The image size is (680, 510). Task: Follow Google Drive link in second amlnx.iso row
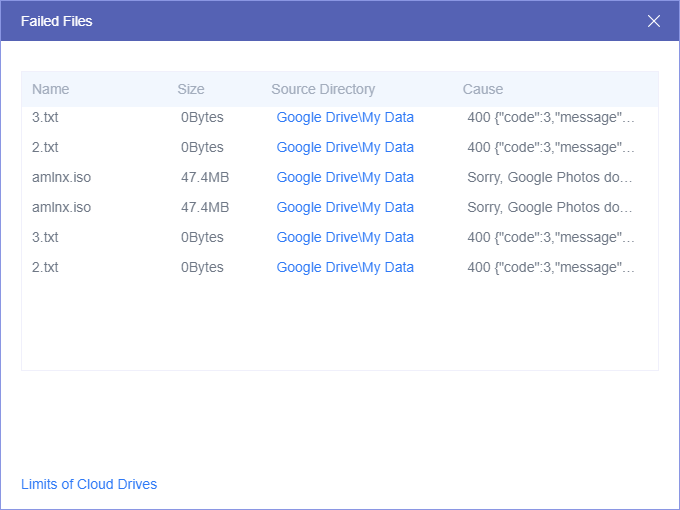[x=345, y=207]
